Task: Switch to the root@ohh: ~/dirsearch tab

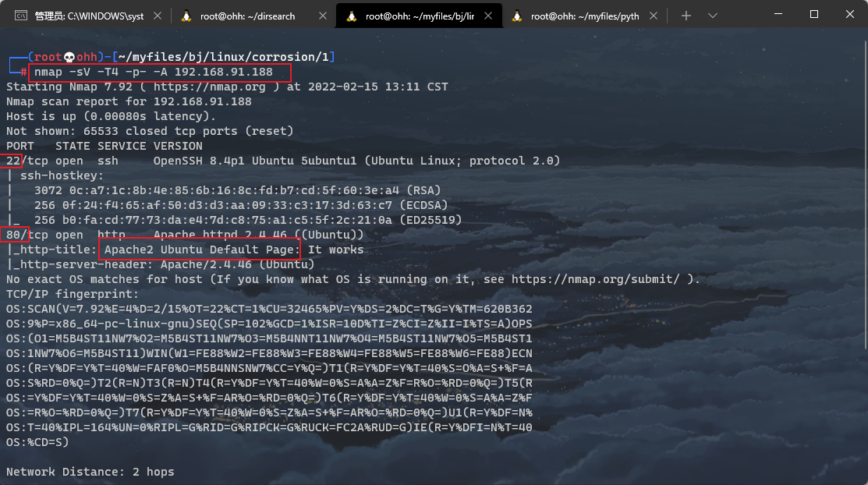Action: pyautogui.click(x=247, y=16)
